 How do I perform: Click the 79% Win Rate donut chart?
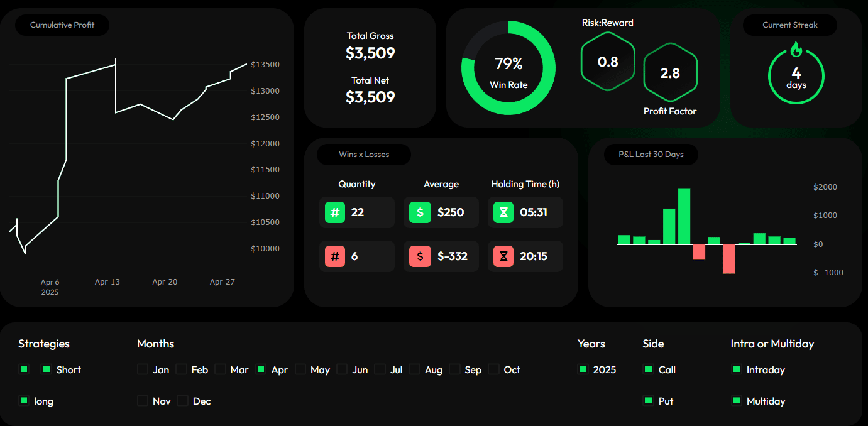[x=508, y=68]
